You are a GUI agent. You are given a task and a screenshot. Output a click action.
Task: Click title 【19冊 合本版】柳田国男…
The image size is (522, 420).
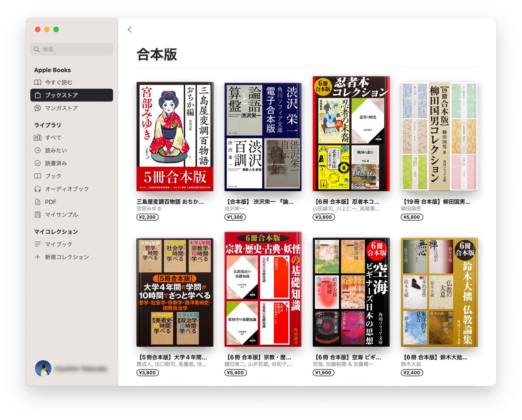435,202
